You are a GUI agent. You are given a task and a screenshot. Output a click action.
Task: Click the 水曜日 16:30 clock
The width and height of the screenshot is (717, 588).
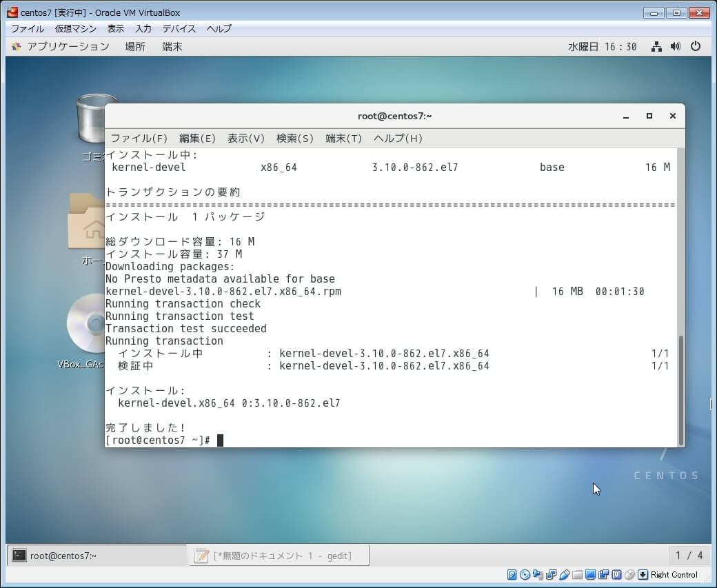(x=602, y=47)
